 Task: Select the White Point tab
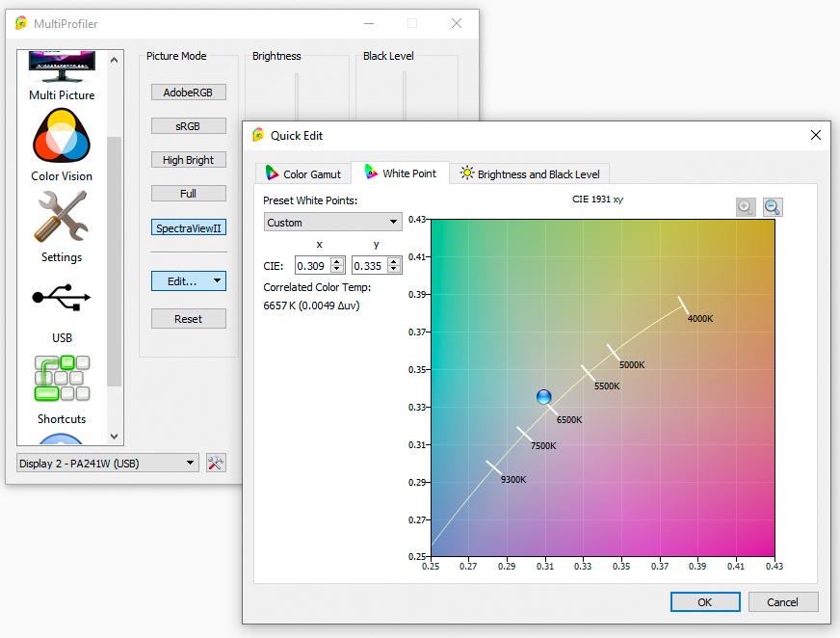(400, 173)
